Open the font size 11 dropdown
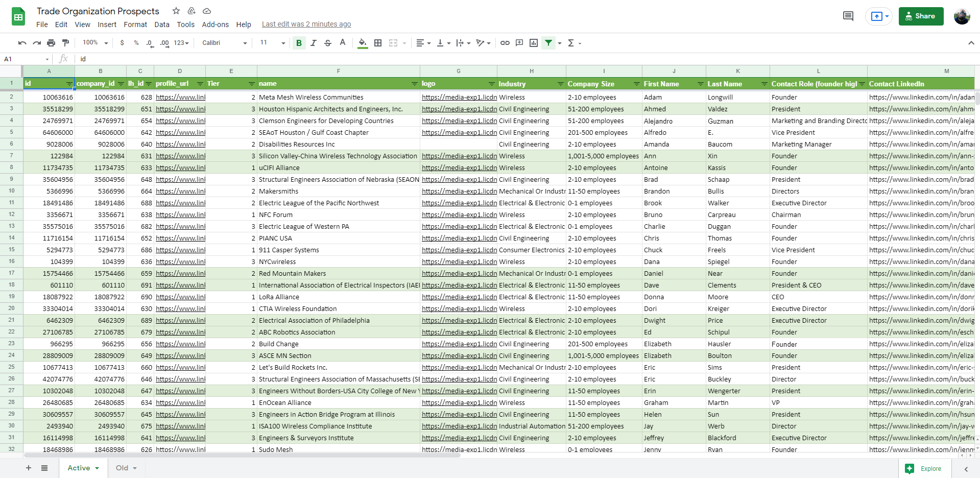The image size is (980, 478). (272, 43)
